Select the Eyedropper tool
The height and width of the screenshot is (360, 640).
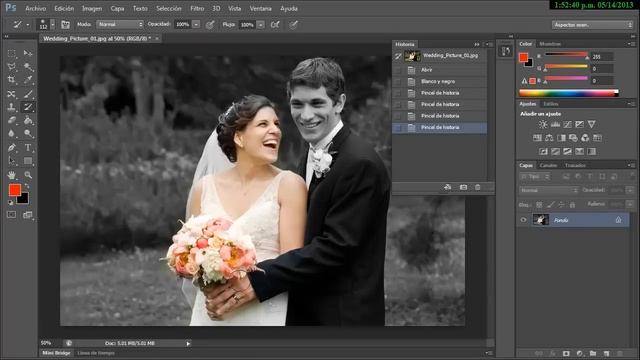28,80
